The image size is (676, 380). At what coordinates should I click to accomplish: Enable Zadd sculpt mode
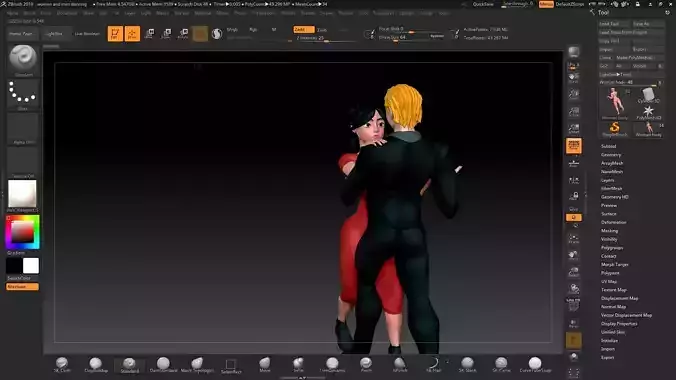pos(304,29)
